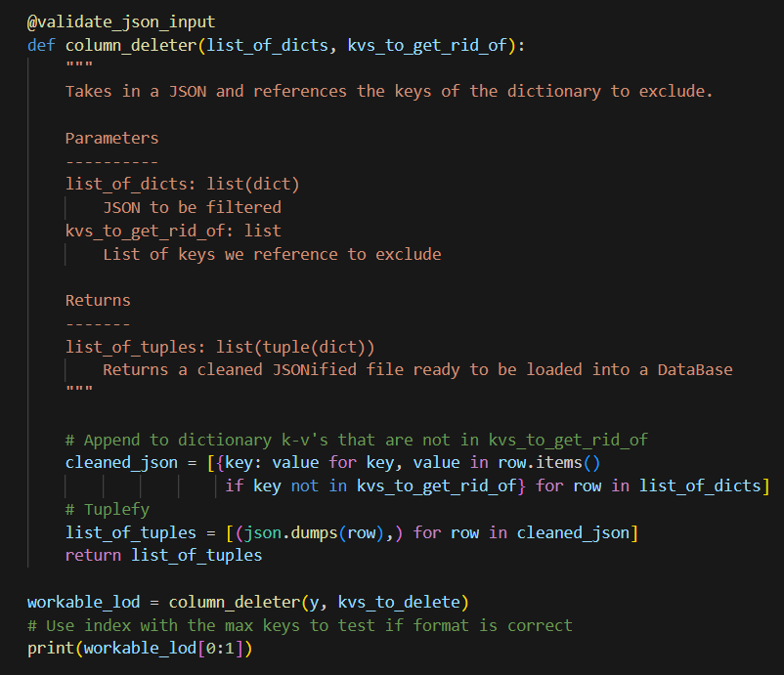Click the def keyword
The width and height of the screenshot is (784, 675).
click(41, 45)
